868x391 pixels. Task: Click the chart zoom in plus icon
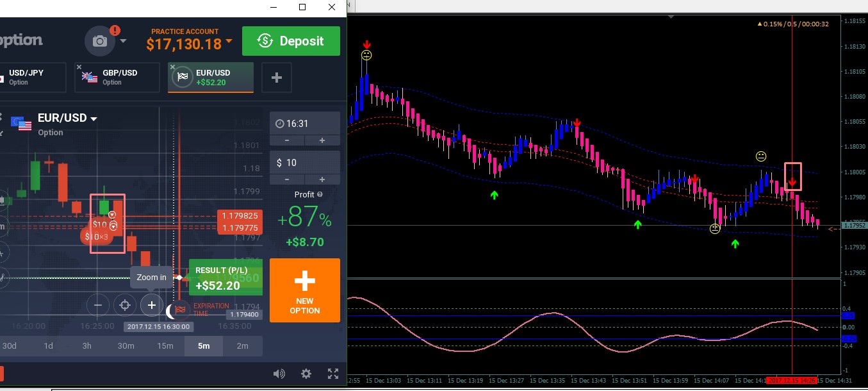(x=151, y=305)
